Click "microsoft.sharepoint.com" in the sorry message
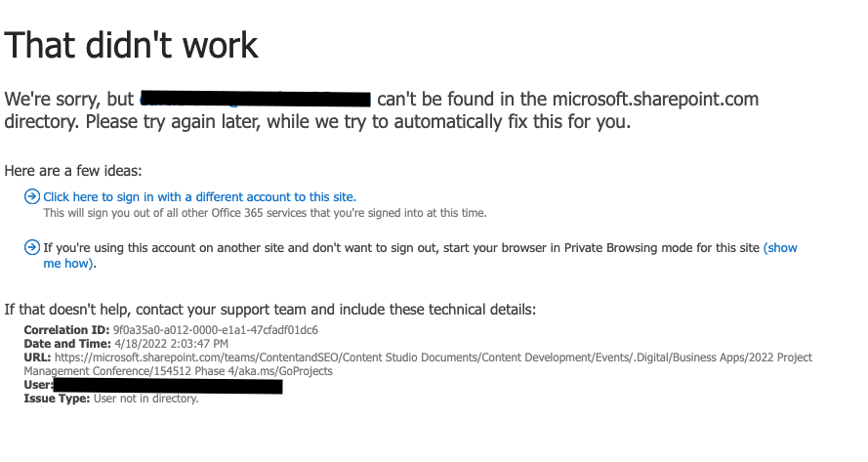This screenshot has width=868, height=462. click(655, 100)
